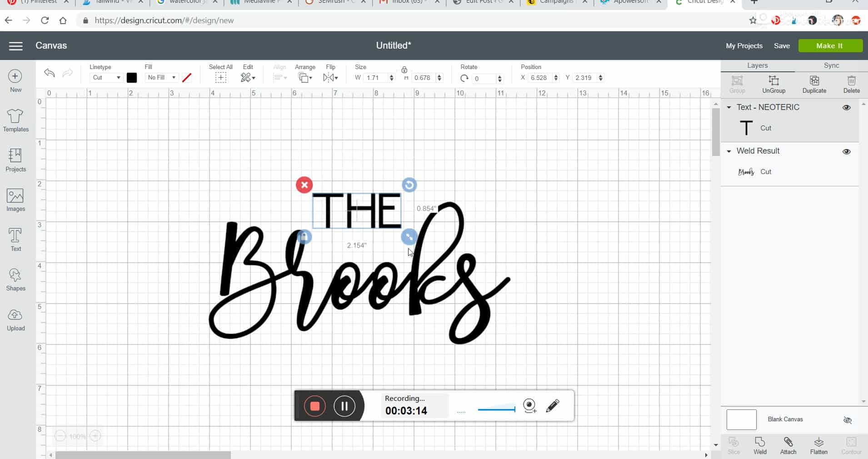Click the Select All icon
Viewport: 868px width, 459px height.
point(220,78)
